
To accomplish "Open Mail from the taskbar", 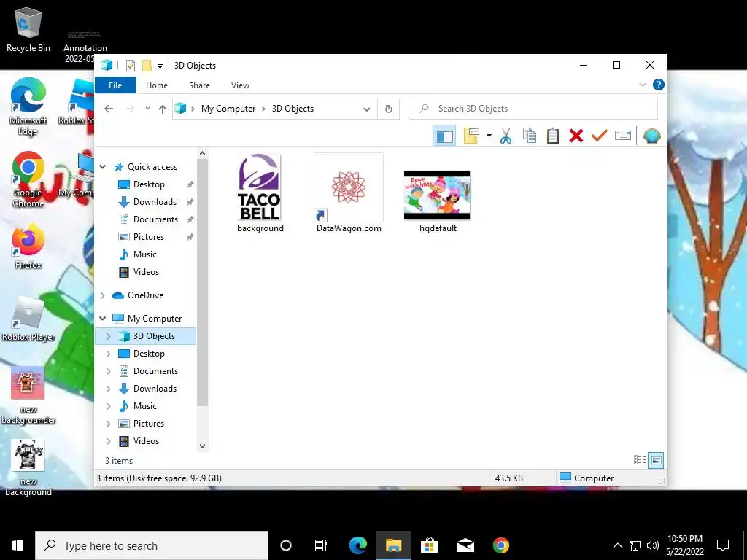I will (465, 545).
